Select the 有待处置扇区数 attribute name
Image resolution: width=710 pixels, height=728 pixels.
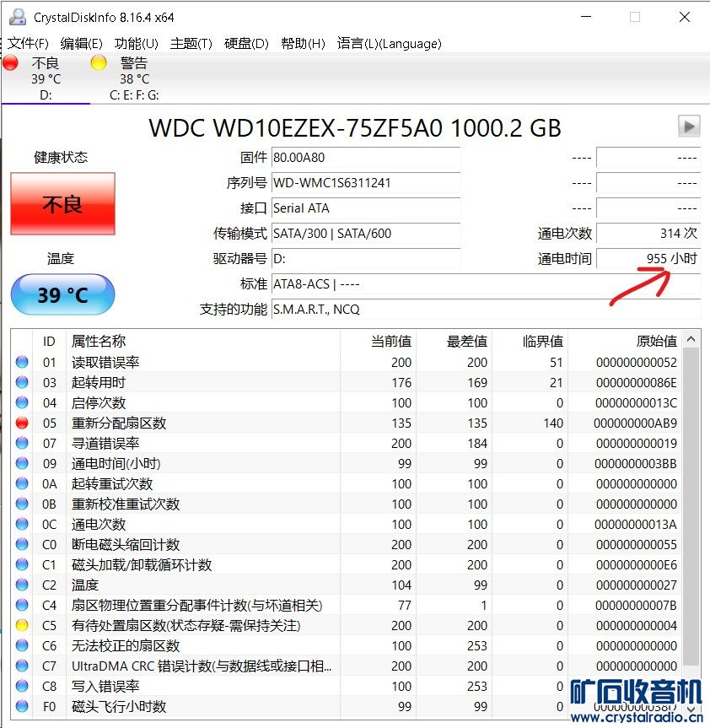pos(186,625)
